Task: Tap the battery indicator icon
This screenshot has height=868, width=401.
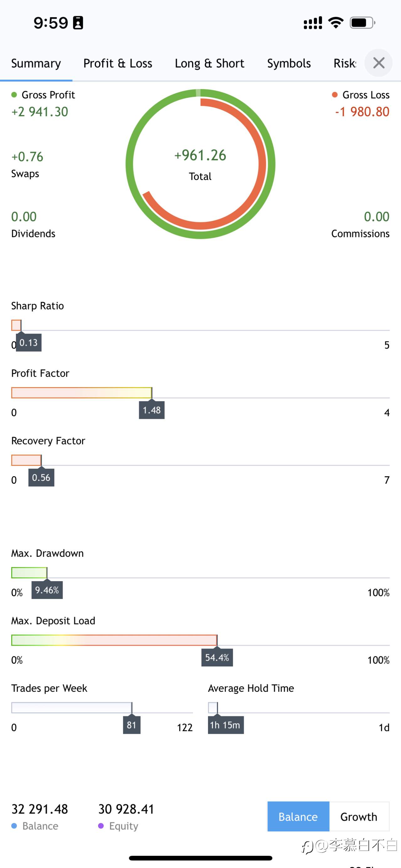Action: [x=362, y=23]
